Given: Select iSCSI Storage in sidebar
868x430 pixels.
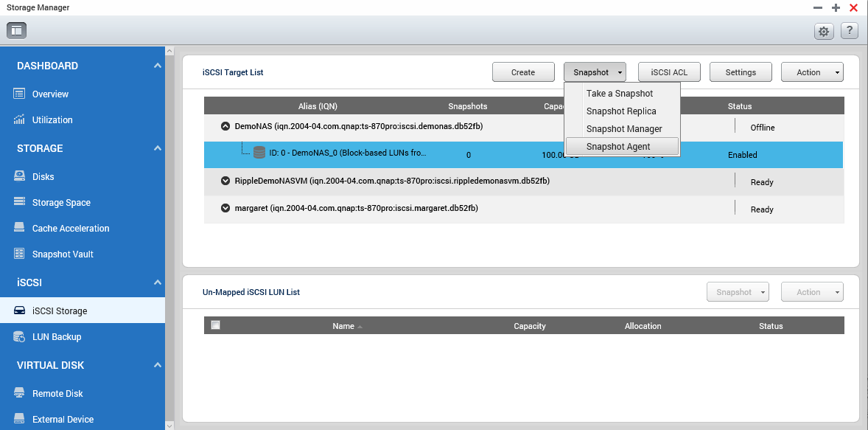Looking at the screenshot, I should (x=83, y=311).
